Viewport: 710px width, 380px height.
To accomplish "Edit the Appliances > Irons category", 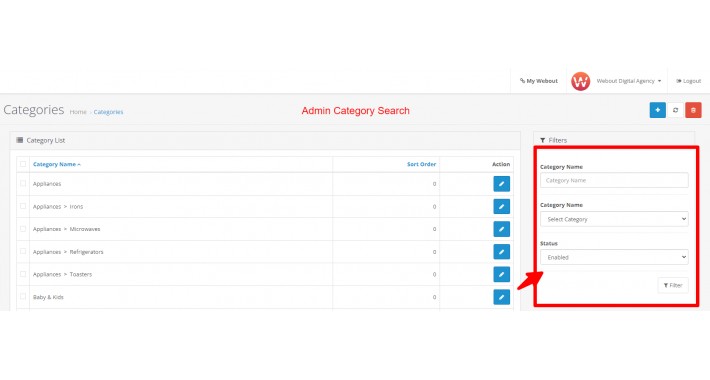I will click(x=501, y=207).
